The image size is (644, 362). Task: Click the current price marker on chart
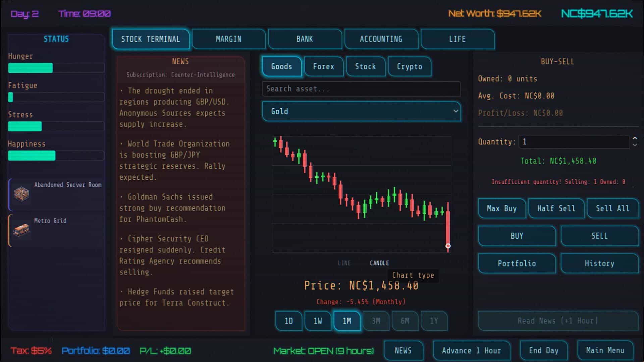pyautogui.click(x=448, y=246)
